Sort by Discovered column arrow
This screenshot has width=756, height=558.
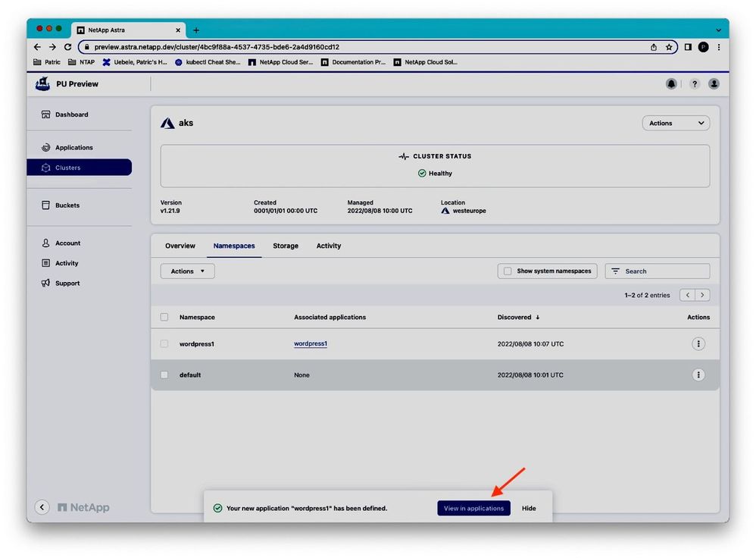(x=538, y=317)
